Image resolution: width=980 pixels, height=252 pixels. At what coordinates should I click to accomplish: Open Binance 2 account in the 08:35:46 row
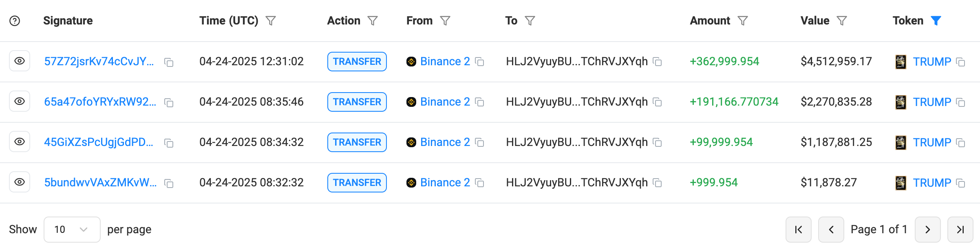tap(445, 102)
